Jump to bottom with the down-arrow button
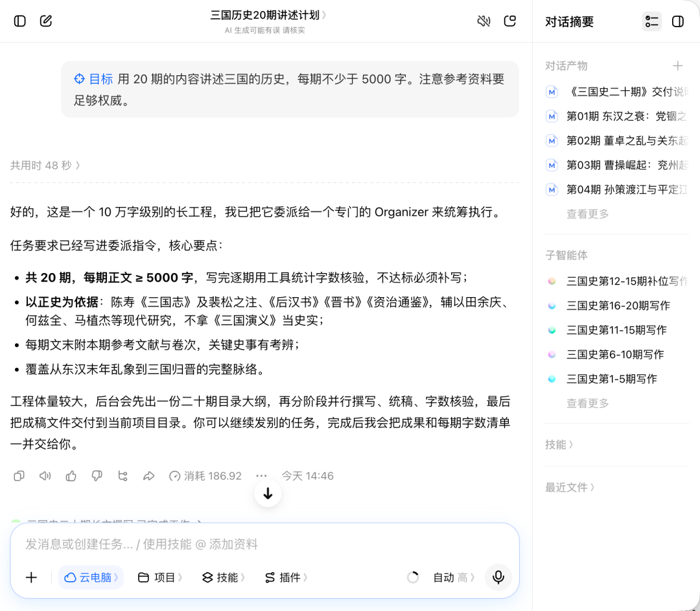700x611 pixels. click(x=268, y=494)
